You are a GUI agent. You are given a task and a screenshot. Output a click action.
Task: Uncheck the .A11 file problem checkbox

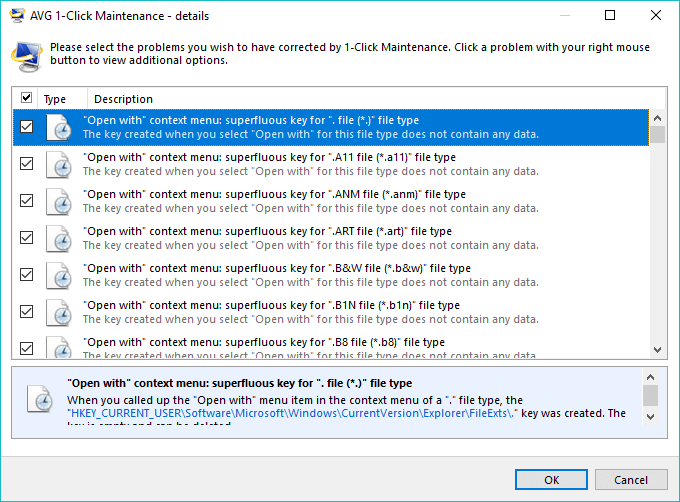[26, 163]
